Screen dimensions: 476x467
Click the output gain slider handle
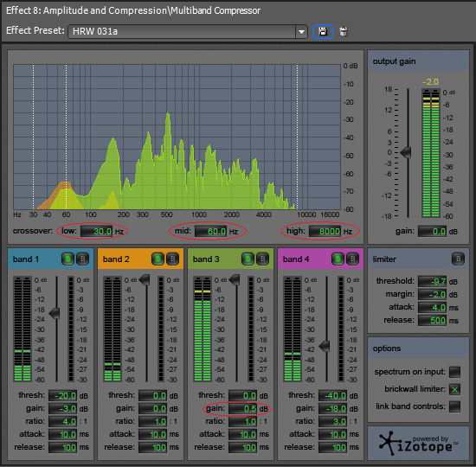point(406,152)
